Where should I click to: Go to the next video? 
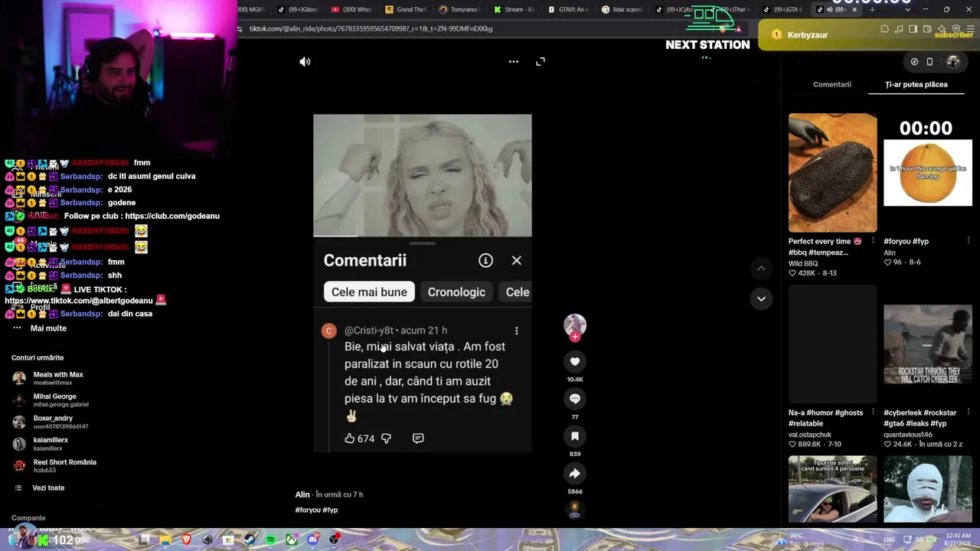pyautogui.click(x=761, y=298)
